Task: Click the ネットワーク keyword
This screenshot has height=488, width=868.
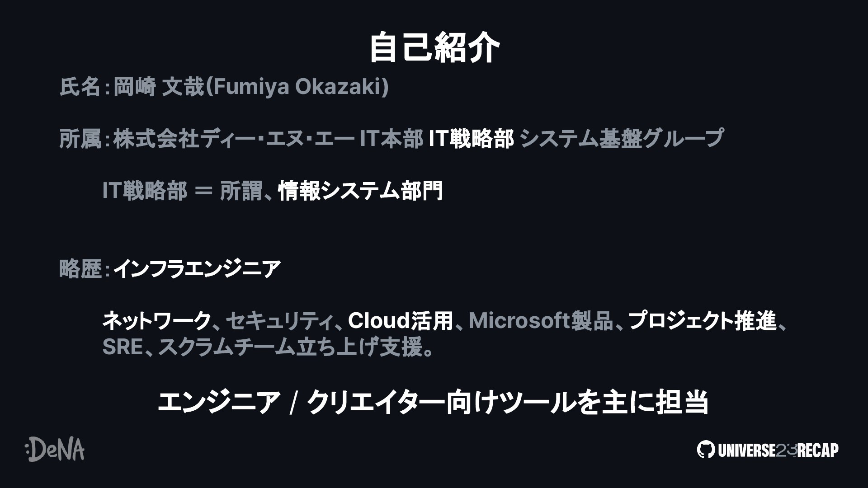Action: pos(156,321)
